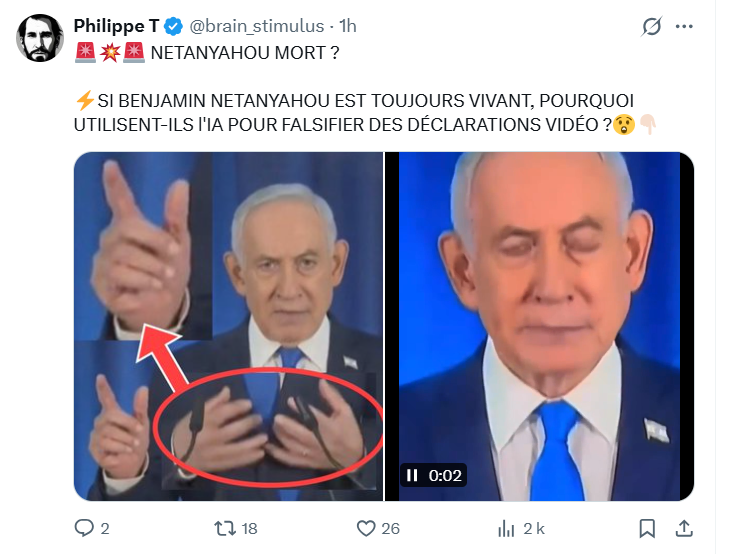Click the Philippe T display name
Image resolution: width=746 pixels, height=554 pixels.
(x=116, y=26)
